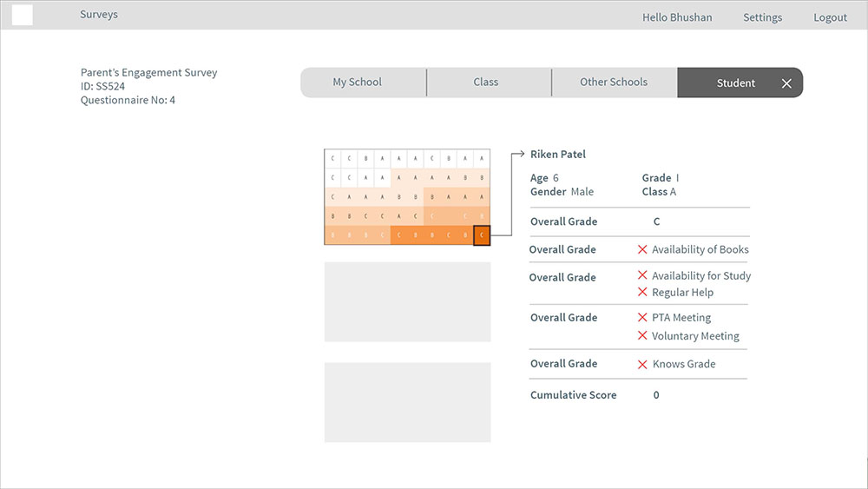Image resolution: width=868 pixels, height=489 pixels.
Task: Open Surveys in the header
Action: point(99,15)
